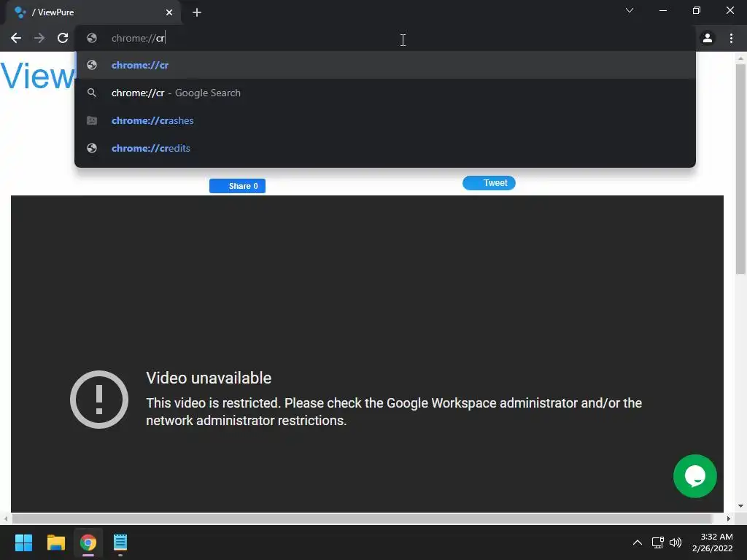Click the Tweet button
This screenshot has height=560, width=747.
(489, 183)
